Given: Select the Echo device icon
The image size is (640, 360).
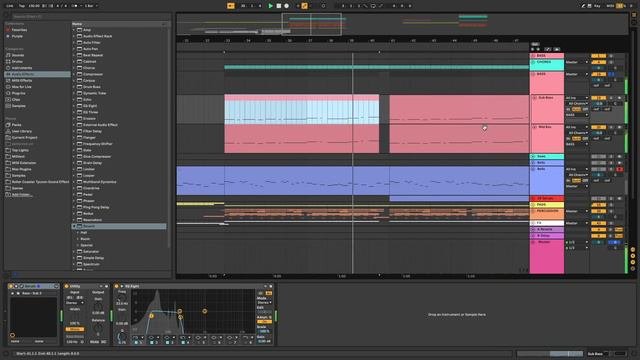Looking at the screenshot, I should 80,100.
